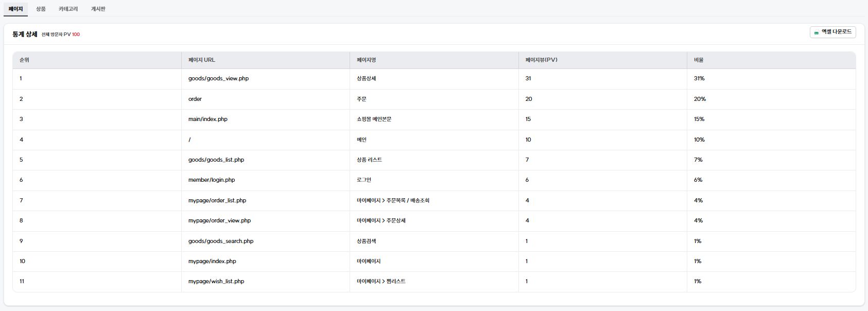868x311 pixels.
Task: Go to the 게시판 tab
Action: [x=98, y=9]
